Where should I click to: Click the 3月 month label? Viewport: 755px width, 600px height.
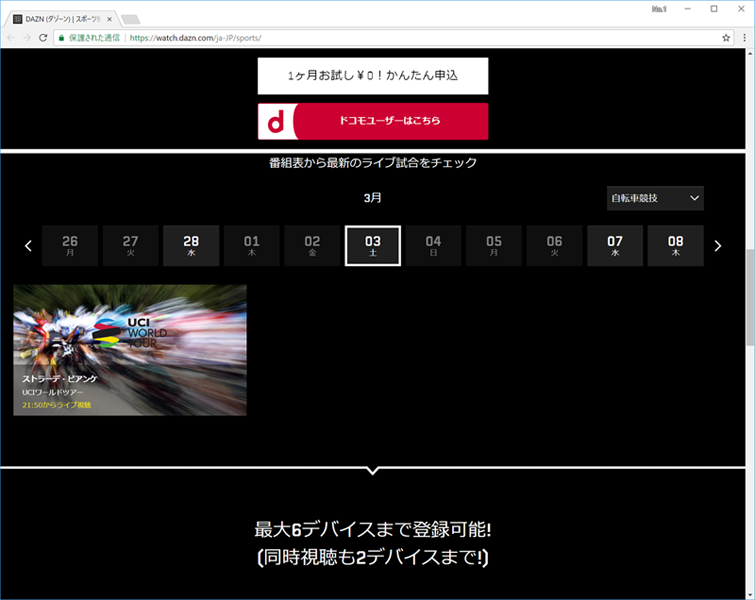(x=373, y=198)
